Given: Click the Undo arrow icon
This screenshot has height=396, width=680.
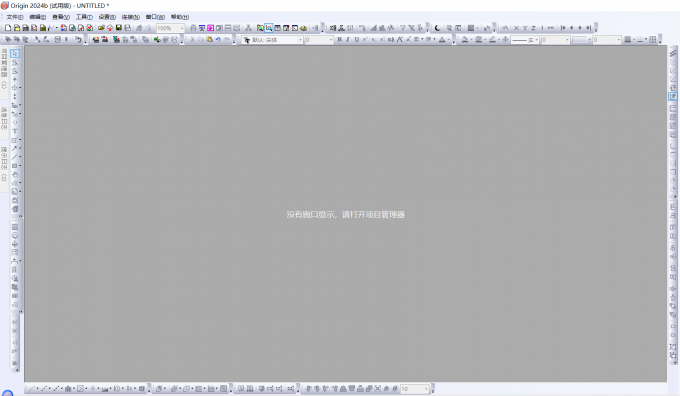Looking at the screenshot, I should pos(218,39).
